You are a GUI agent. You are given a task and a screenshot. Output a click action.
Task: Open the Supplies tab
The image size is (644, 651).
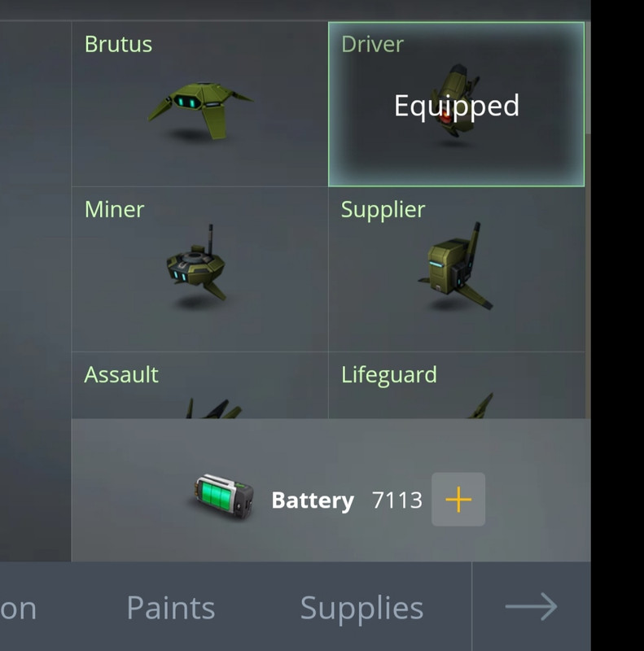[x=361, y=609]
